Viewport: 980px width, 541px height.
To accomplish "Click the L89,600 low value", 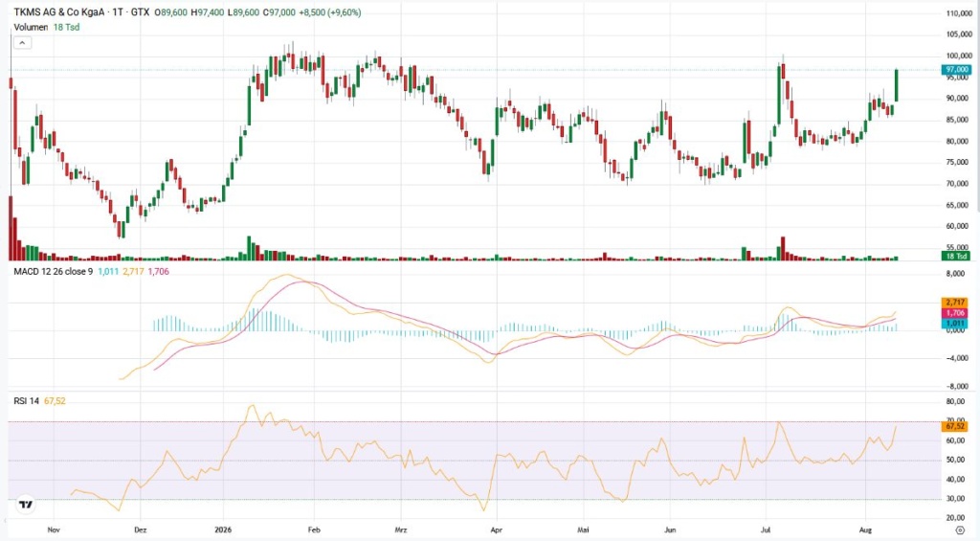I will [x=242, y=12].
